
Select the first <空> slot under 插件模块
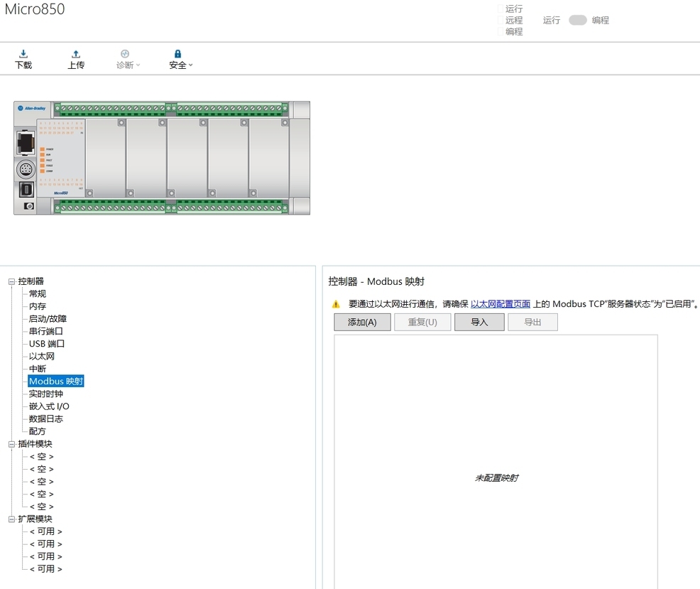tap(41, 456)
